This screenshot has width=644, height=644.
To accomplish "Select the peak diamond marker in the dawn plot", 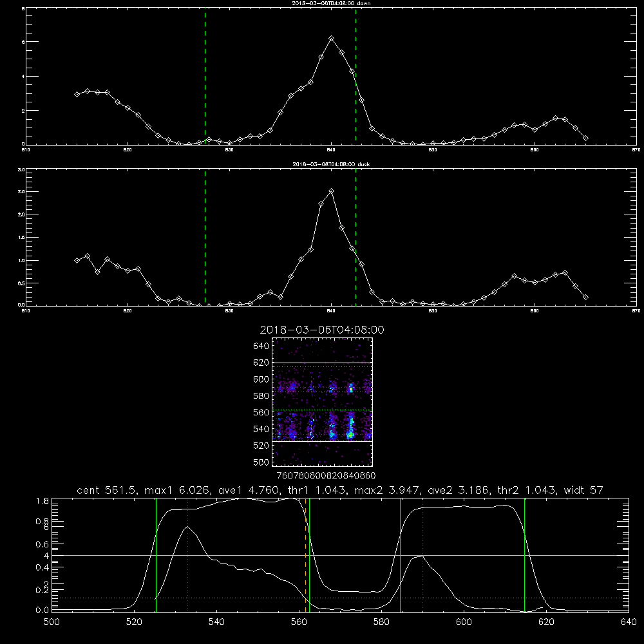I will (x=331, y=38).
